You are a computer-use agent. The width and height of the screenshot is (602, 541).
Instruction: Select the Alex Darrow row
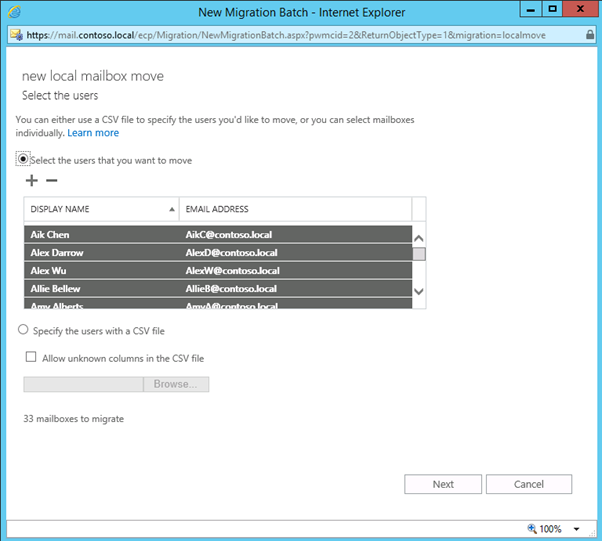218,253
